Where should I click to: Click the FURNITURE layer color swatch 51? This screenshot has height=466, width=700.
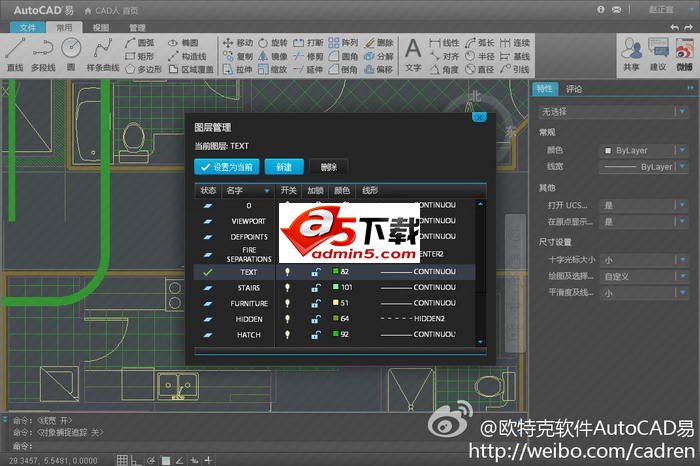(336, 302)
